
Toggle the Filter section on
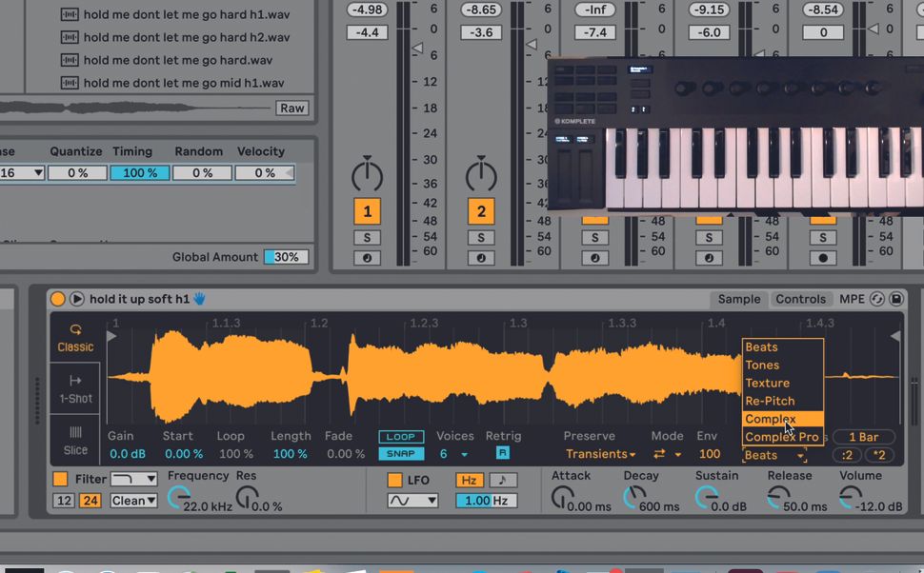click(65, 478)
